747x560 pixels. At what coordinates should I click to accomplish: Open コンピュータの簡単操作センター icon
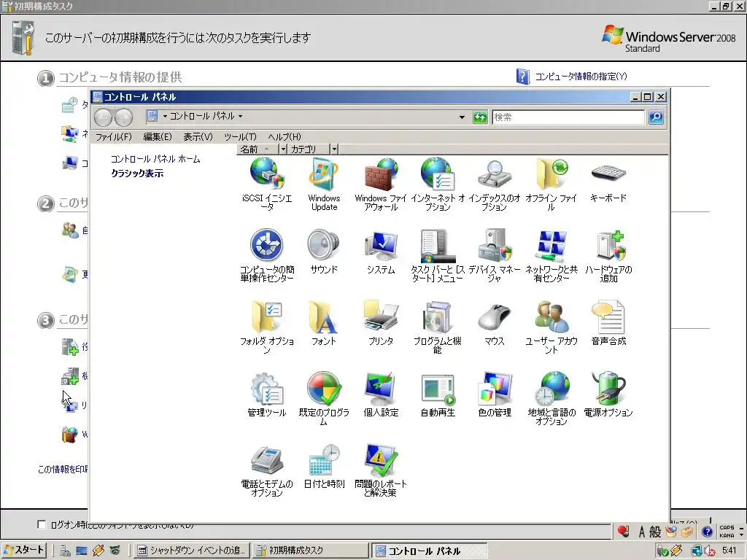267,256
